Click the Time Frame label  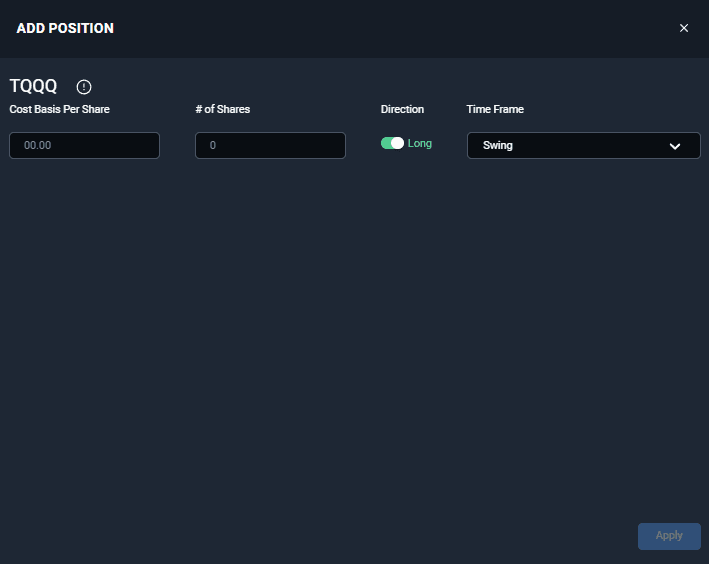(x=495, y=109)
